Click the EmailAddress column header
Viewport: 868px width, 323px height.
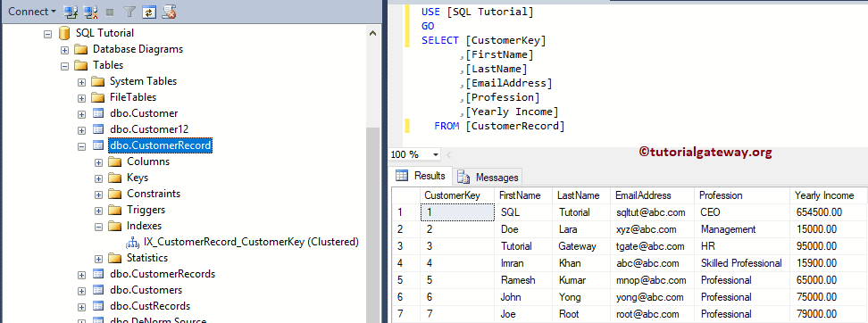pyautogui.click(x=653, y=195)
